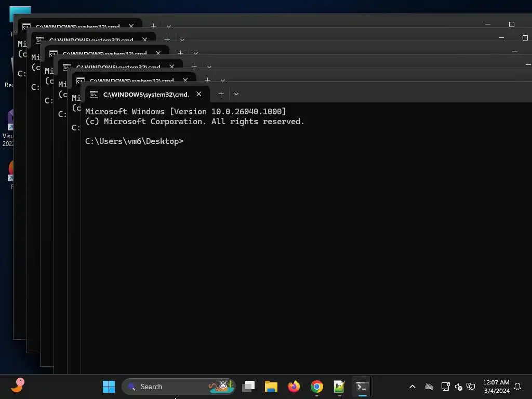The height and width of the screenshot is (399, 532).
Task: Launch Firefox from the taskbar
Action: tap(294, 387)
